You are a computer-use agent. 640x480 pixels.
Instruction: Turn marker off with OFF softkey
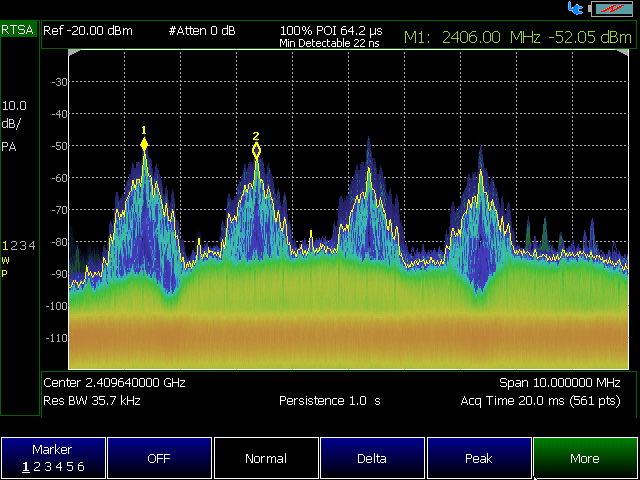[159, 458]
